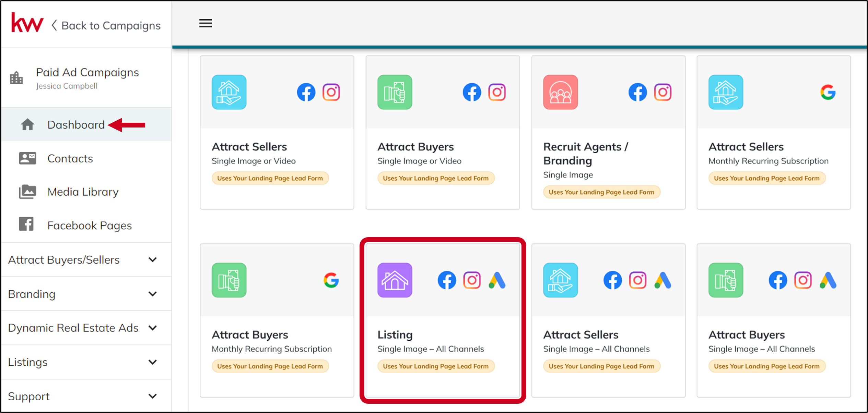
Task: Click the Facebook Pages sidebar icon
Action: pos(26,224)
